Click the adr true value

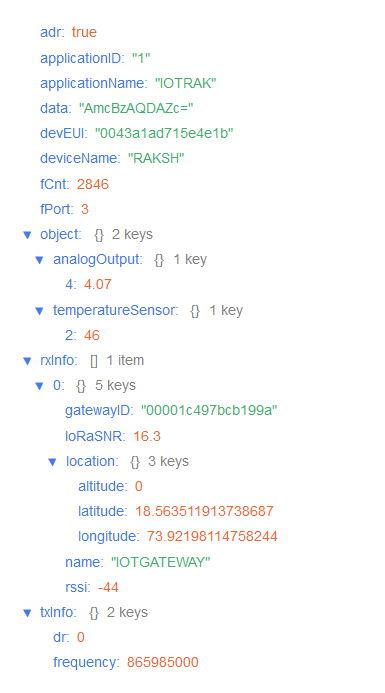84,32
